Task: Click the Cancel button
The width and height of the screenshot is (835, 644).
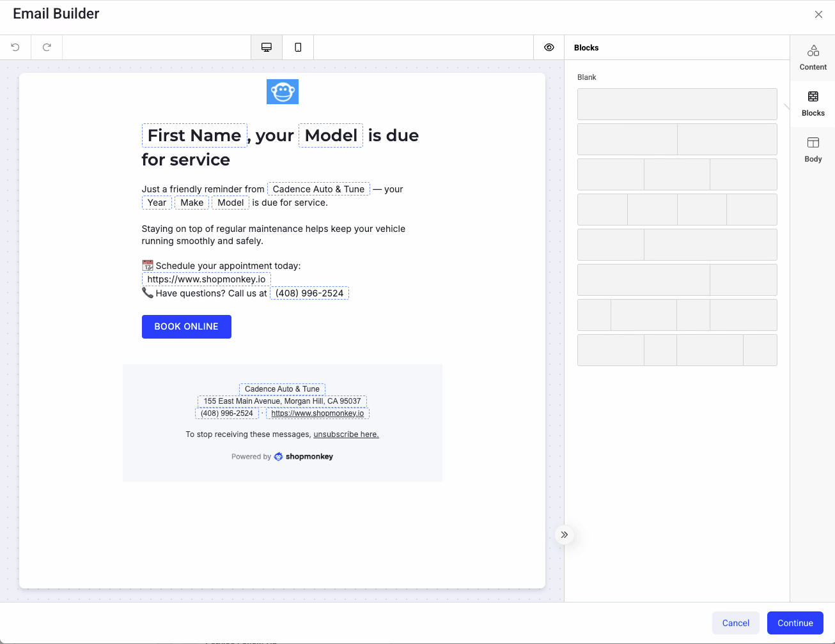Action: point(736,623)
